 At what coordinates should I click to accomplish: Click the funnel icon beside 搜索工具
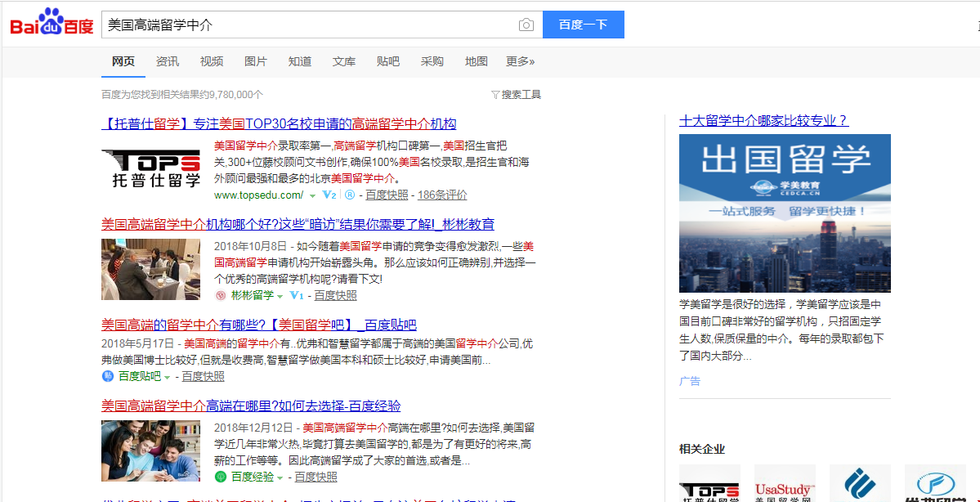click(x=495, y=95)
